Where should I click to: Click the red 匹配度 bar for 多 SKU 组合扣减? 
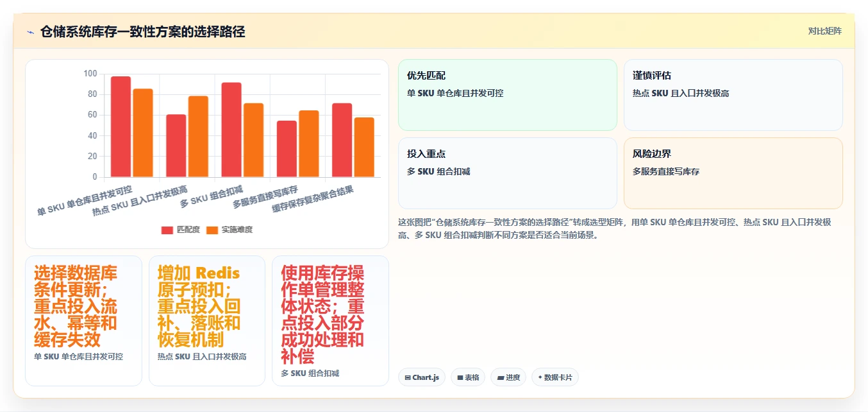(231, 130)
